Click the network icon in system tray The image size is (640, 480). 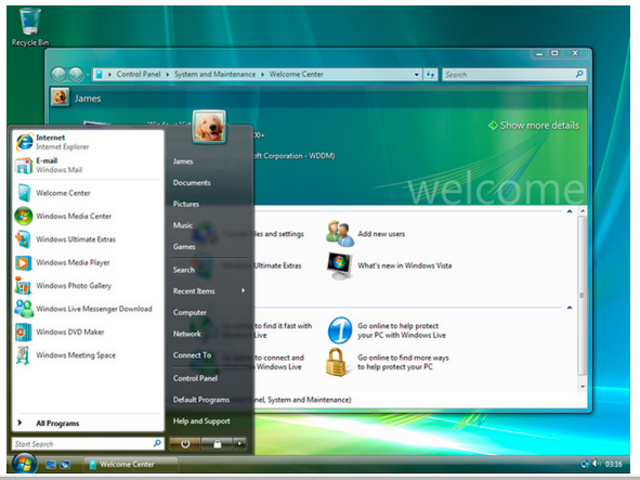coord(585,463)
